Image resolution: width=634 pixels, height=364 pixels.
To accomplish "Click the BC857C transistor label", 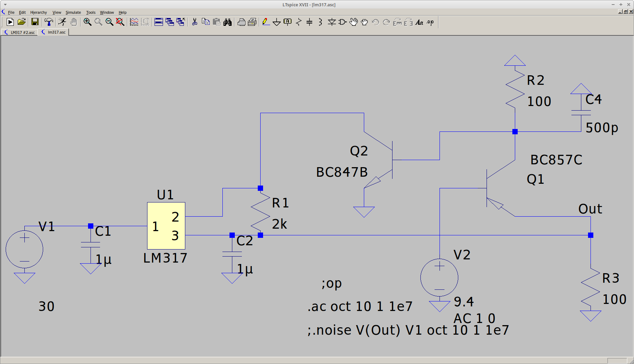I will (556, 160).
